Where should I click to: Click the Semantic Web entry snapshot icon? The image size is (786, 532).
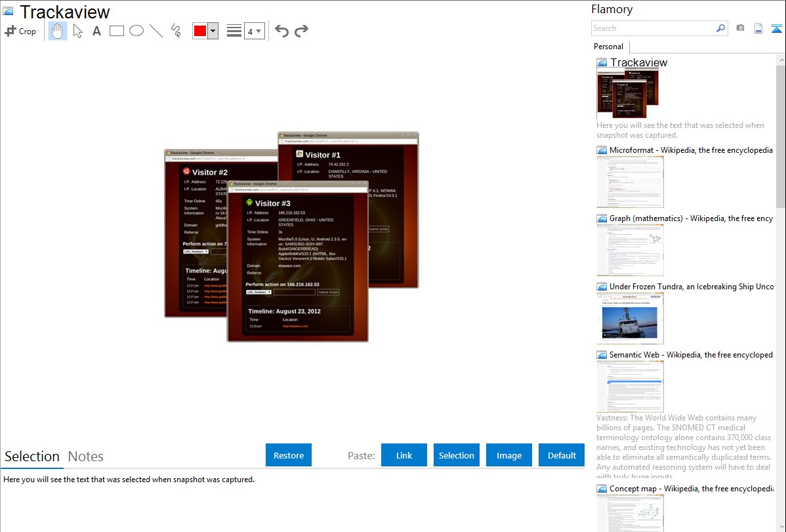[x=602, y=355]
